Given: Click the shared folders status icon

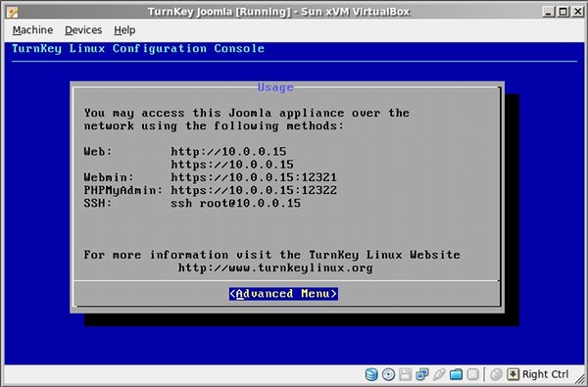Looking at the screenshot, I should (456, 374).
